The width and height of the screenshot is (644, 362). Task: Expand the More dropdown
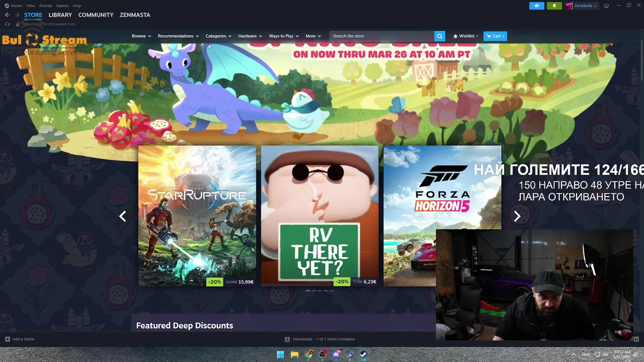click(313, 36)
